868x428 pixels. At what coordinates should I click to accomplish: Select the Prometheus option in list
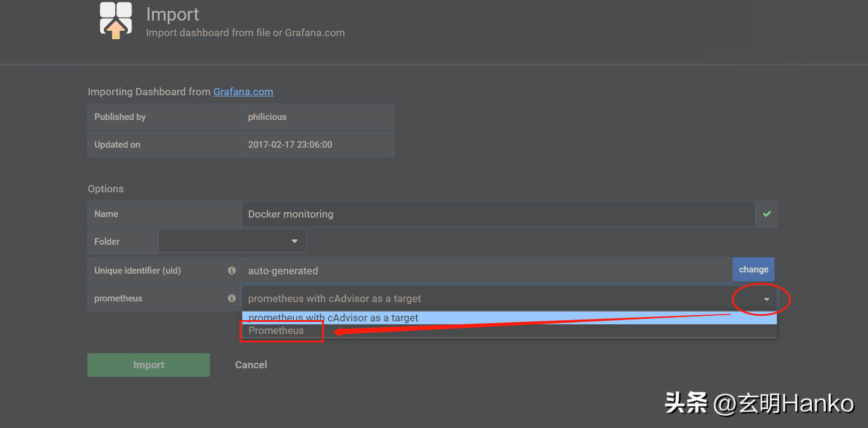tap(509, 330)
